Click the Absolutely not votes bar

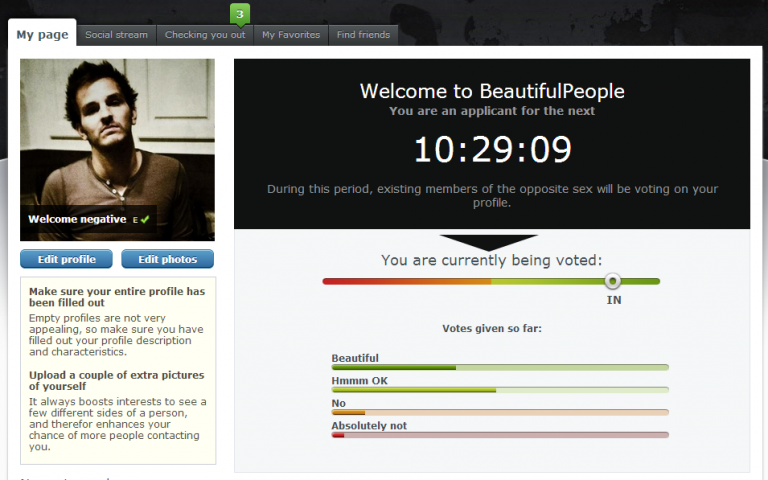pyautogui.click(x=499, y=435)
